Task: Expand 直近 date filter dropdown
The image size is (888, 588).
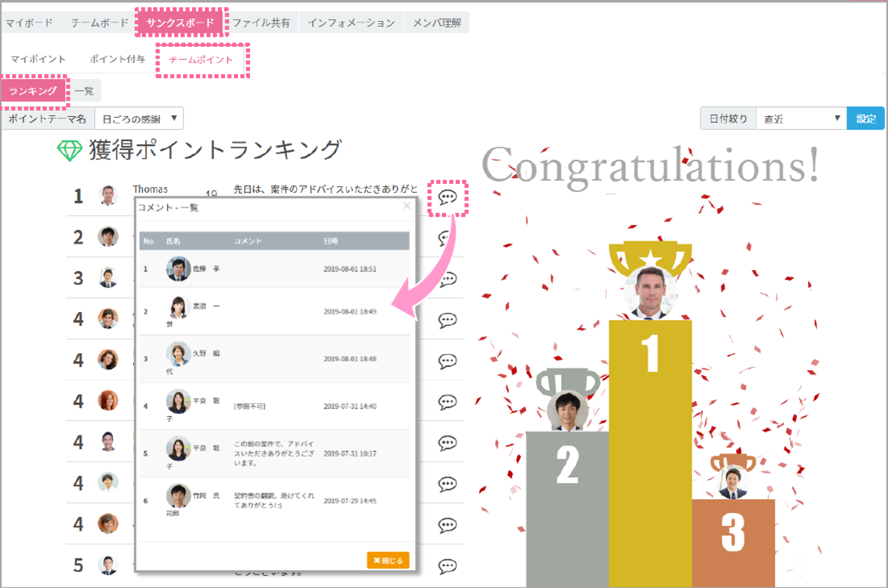Action: pyautogui.click(x=801, y=119)
